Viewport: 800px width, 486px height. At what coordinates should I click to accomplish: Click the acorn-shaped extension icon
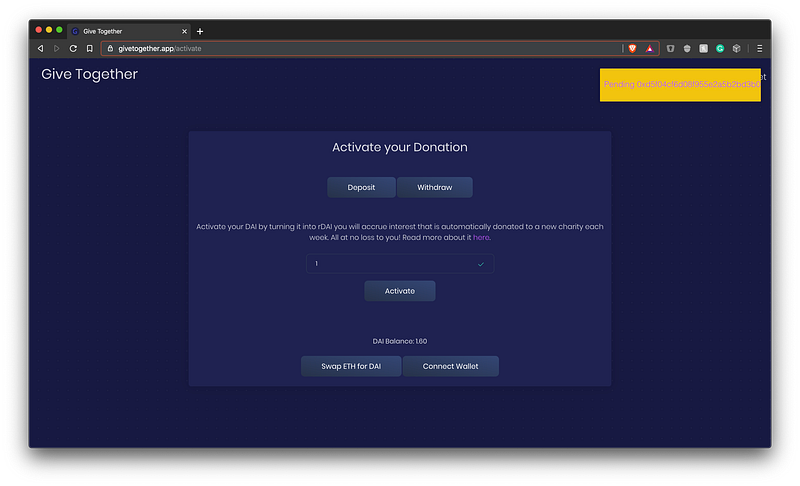tap(687, 48)
